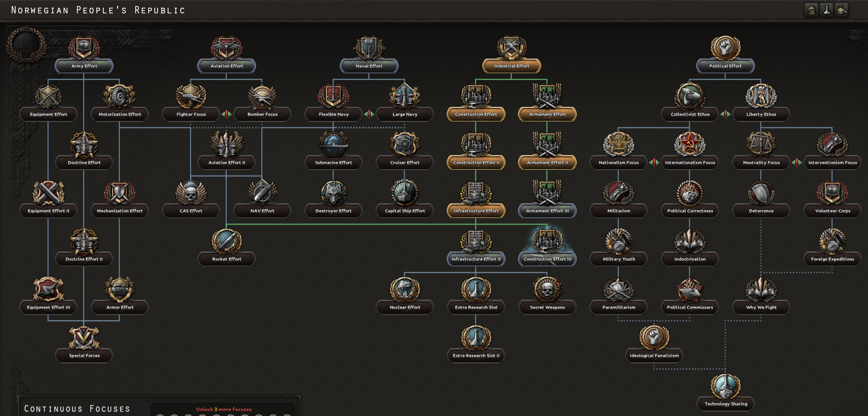Open the Research tab with the flask icon
The image size is (868, 416).
[827, 10]
